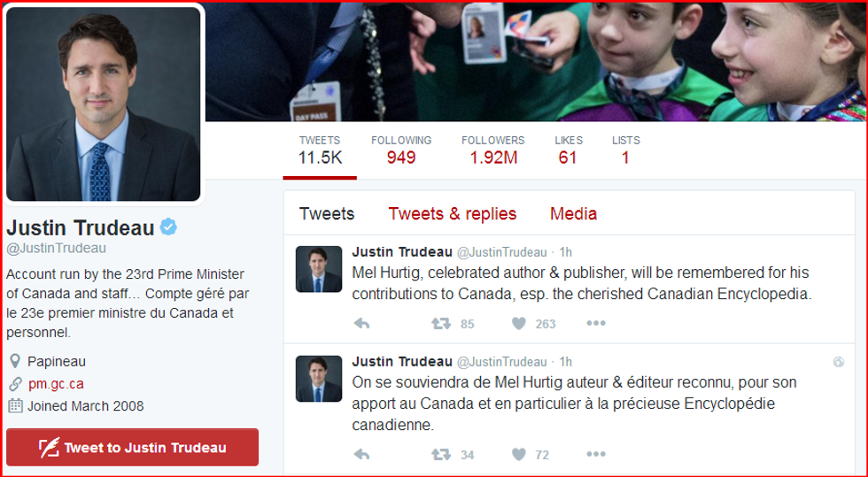Visit the pm.gc.ca website link
The width and height of the screenshot is (868, 477).
point(56,383)
